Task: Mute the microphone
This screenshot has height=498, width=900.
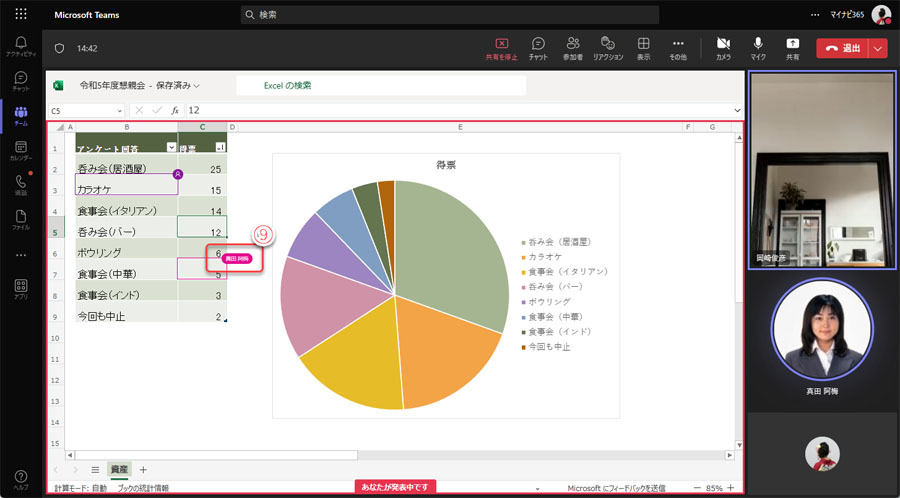Action: (758, 49)
